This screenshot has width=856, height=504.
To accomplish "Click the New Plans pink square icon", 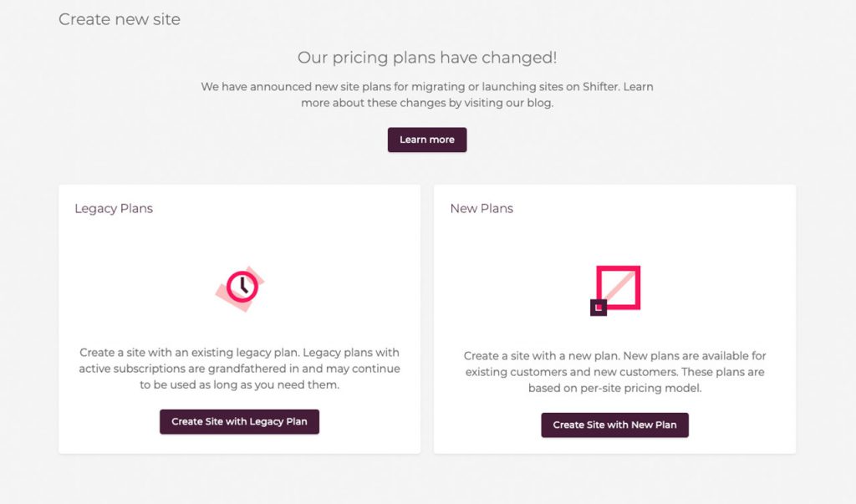I will click(x=618, y=288).
